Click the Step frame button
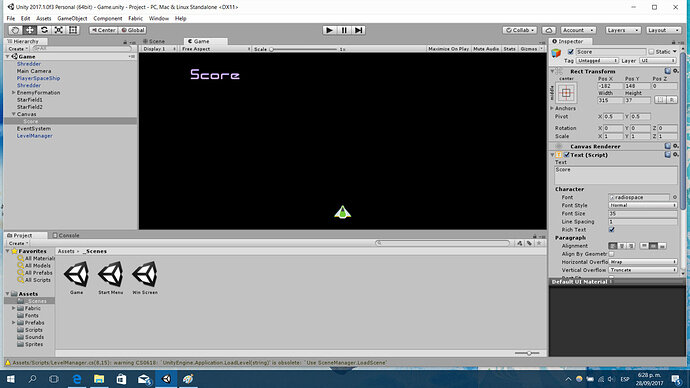The image size is (690, 388). (x=359, y=30)
